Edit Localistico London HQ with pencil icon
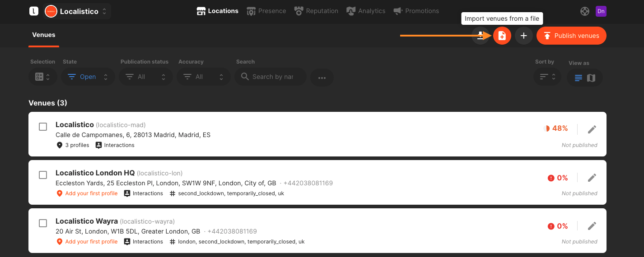 point(592,178)
